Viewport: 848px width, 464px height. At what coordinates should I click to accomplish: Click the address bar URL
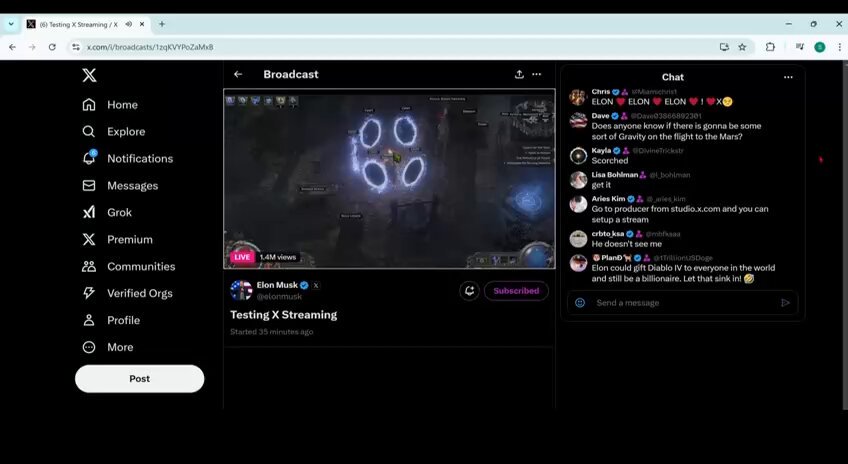[150, 47]
